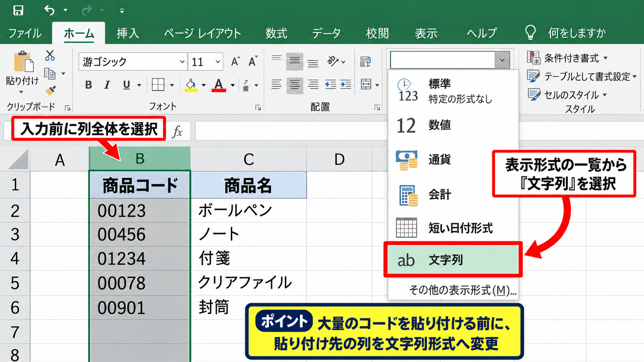The width and height of the screenshot is (644, 362).
Task: Click the Save icon in the title bar
Action: click(18, 10)
